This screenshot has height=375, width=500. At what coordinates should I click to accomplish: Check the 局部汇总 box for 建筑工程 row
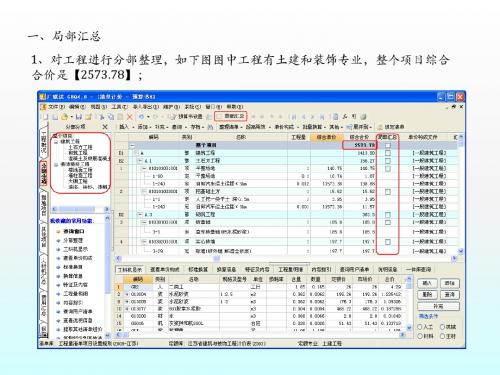coord(388,153)
